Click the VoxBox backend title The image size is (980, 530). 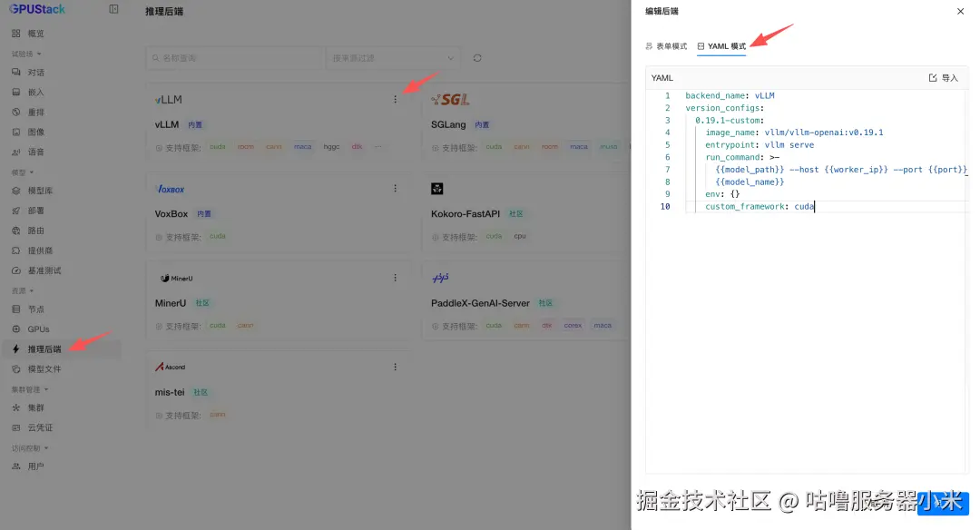171,214
